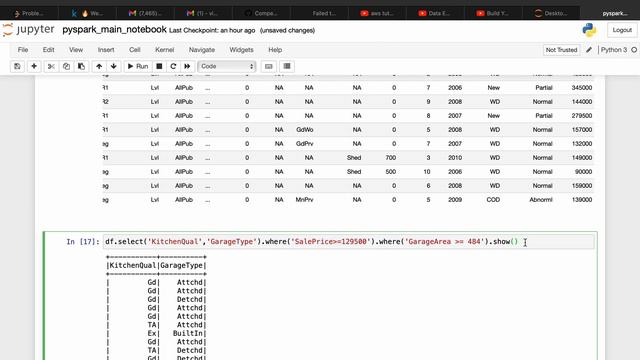The image size is (640, 360).
Task: Rename notebook title pyspark_main_notebook
Action: [x=114, y=30]
